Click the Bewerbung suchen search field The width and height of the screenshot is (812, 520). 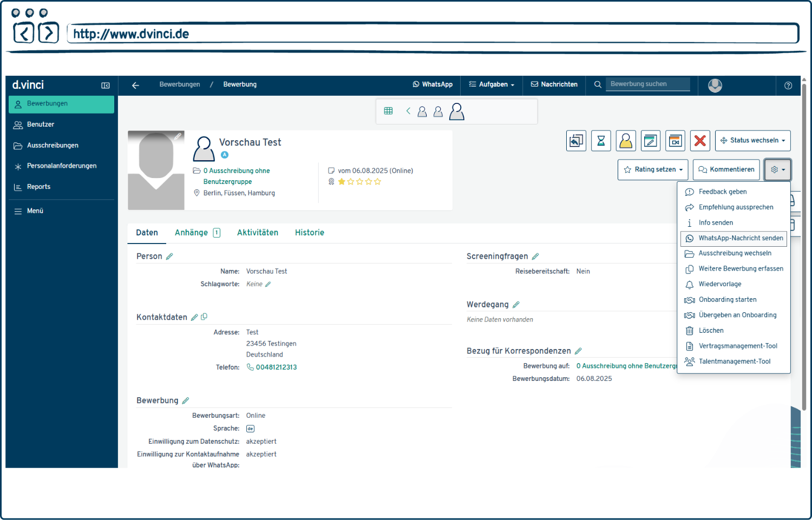click(x=647, y=84)
